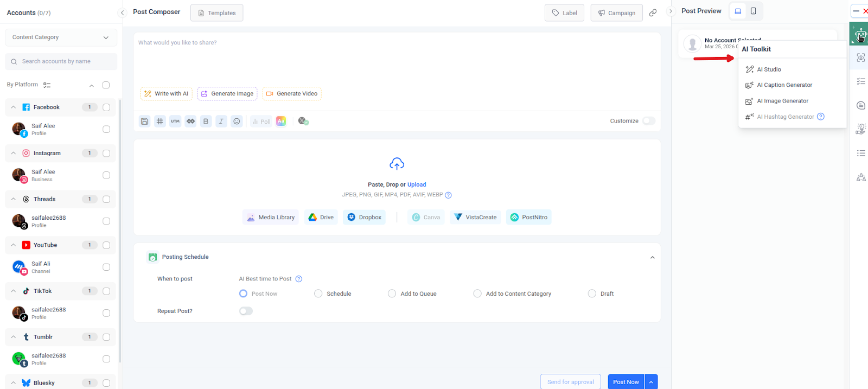Turn on the Repeat Post toggle

click(246, 311)
